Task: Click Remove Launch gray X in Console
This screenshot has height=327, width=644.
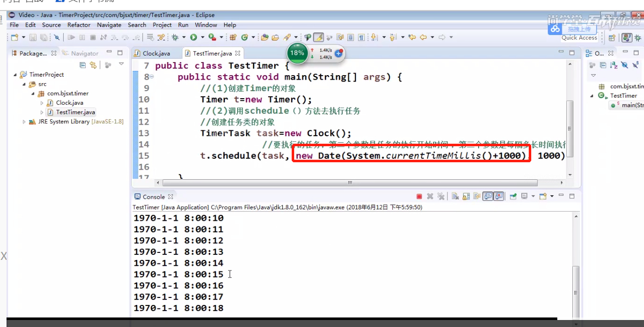Action: pos(430,196)
